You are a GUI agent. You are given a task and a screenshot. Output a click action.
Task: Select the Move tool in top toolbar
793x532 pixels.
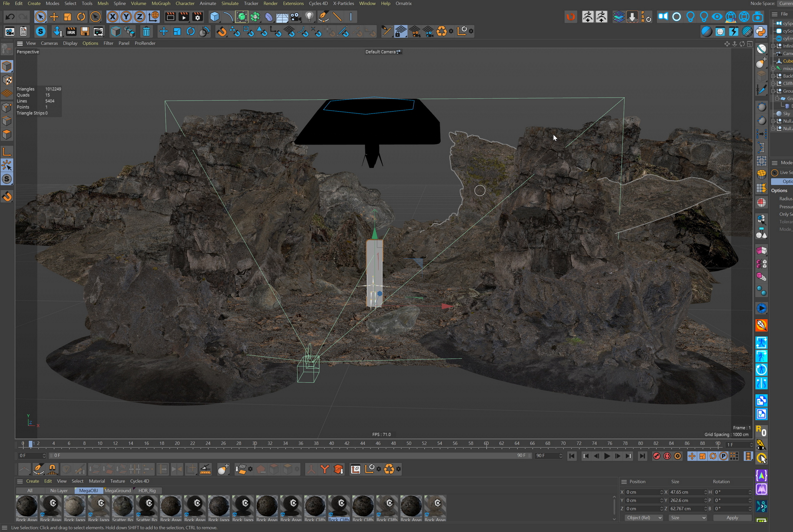tap(54, 17)
